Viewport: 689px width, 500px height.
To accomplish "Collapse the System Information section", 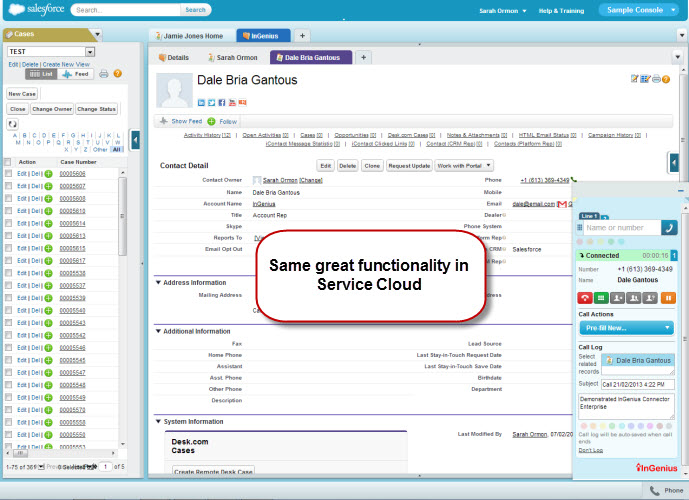I will (x=158, y=421).
